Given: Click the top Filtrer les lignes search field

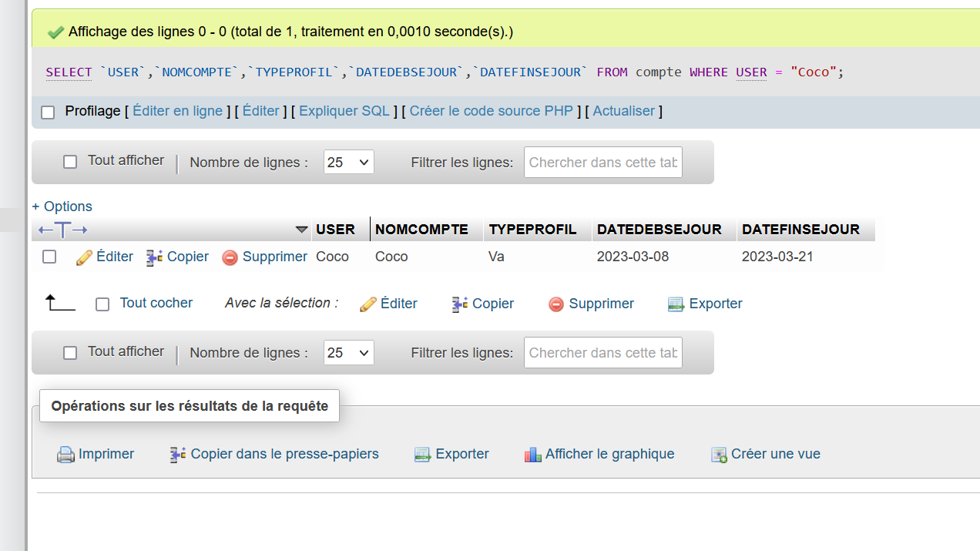Looking at the screenshot, I should [x=602, y=163].
